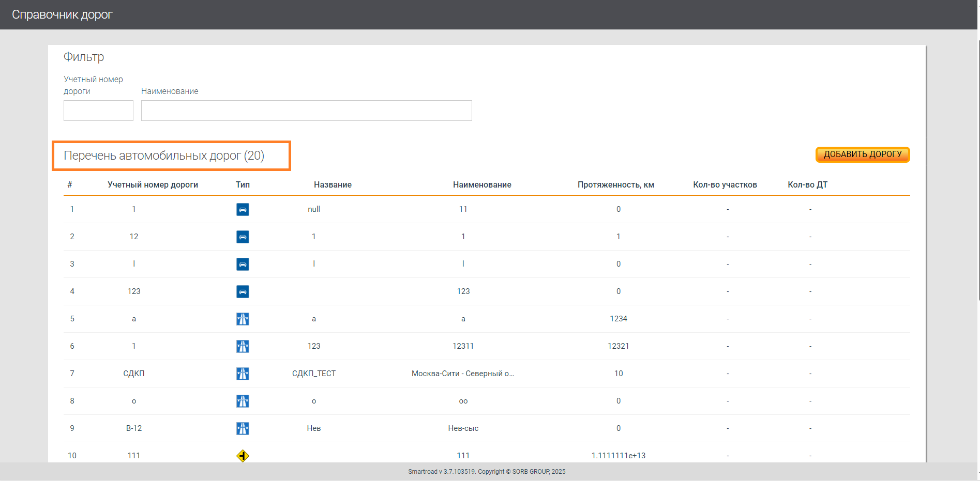This screenshot has height=481, width=980.
Task: Click the car type icon for road 123
Action: (x=243, y=291)
